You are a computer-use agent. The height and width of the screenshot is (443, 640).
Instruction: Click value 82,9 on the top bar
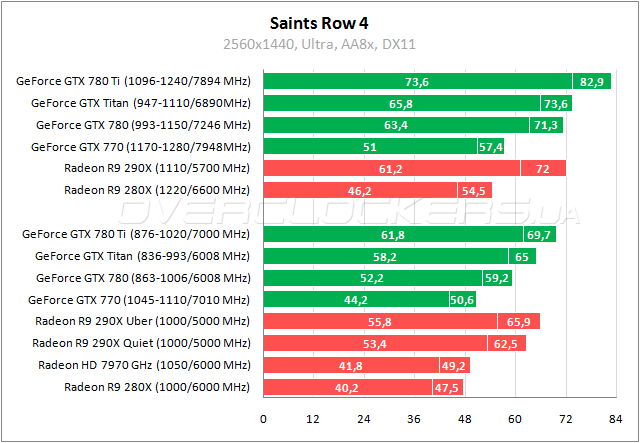[592, 82]
